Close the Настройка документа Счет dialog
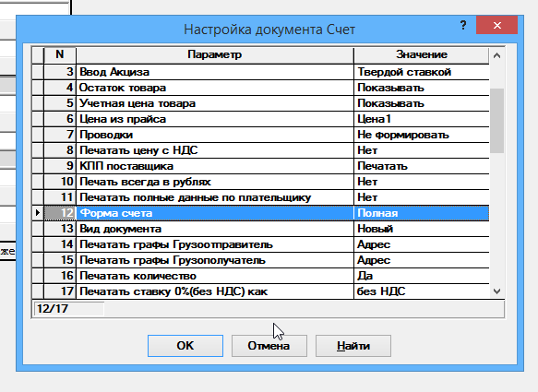The height and width of the screenshot is (392, 538). [496, 25]
